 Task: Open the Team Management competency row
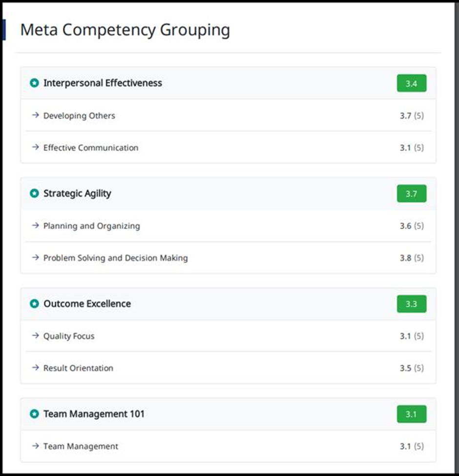(228, 446)
